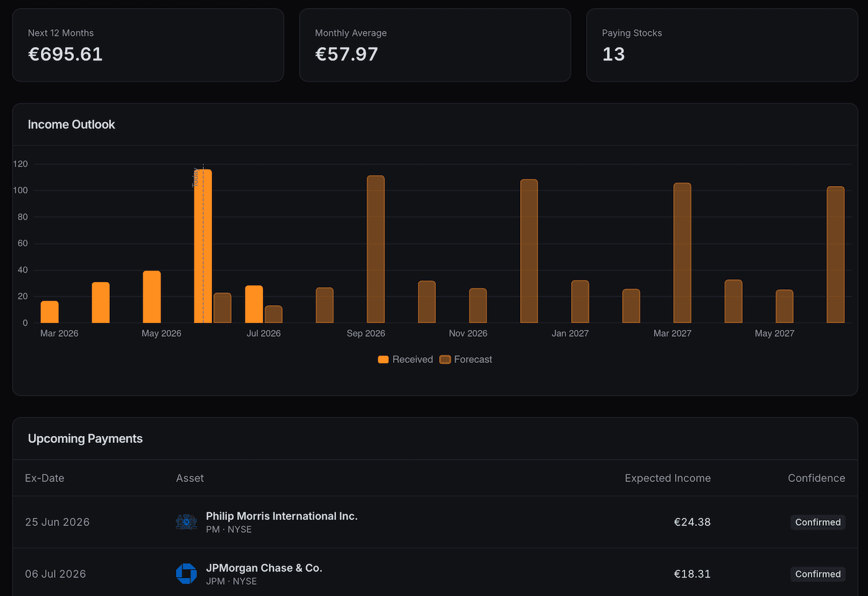The image size is (868, 596).
Task: Select the Mar 2026 received bar
Action: [50, 312]
